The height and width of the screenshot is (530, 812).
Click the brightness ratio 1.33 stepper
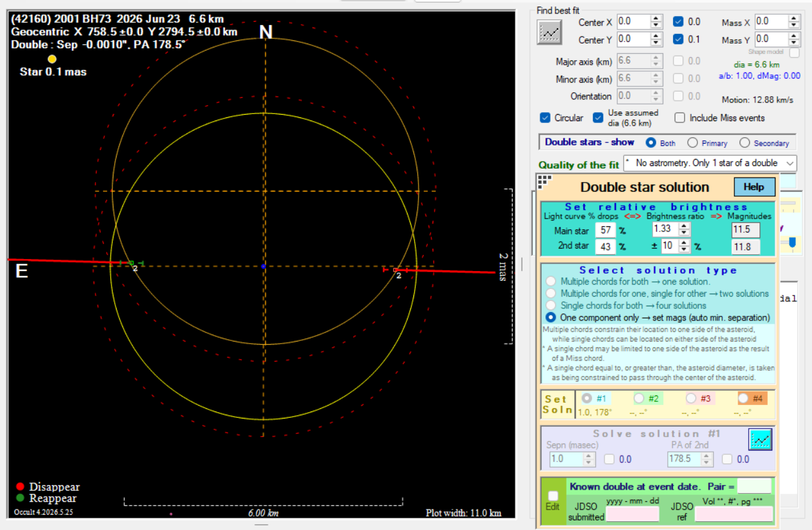[x=684, y=229]
